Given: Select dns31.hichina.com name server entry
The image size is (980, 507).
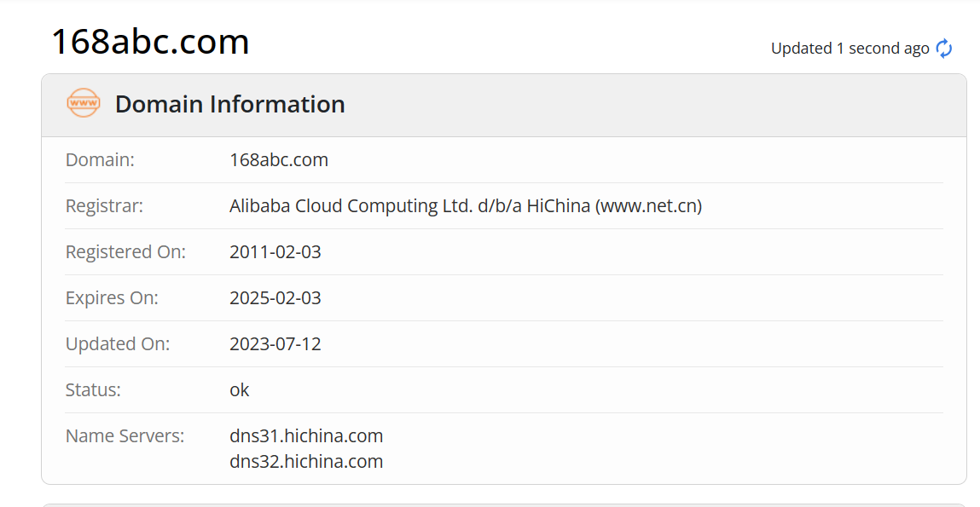Looking at the screenshot, I should pos(306,435).
